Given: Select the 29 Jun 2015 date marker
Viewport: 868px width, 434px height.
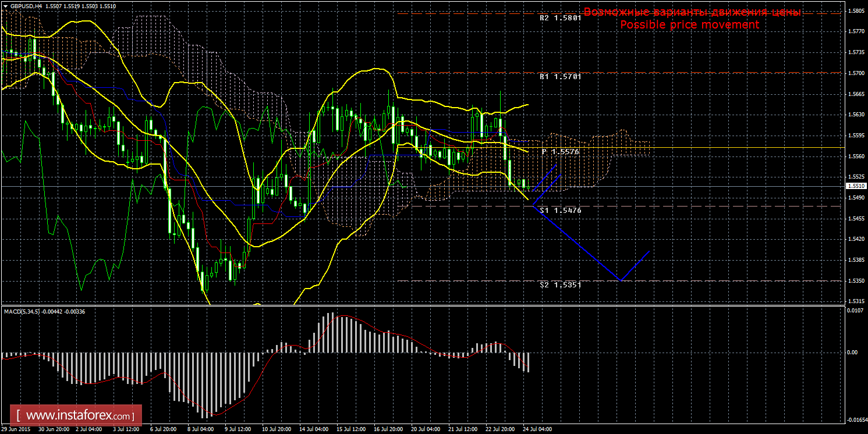Looking at the screenshot, I should point(16,429).
